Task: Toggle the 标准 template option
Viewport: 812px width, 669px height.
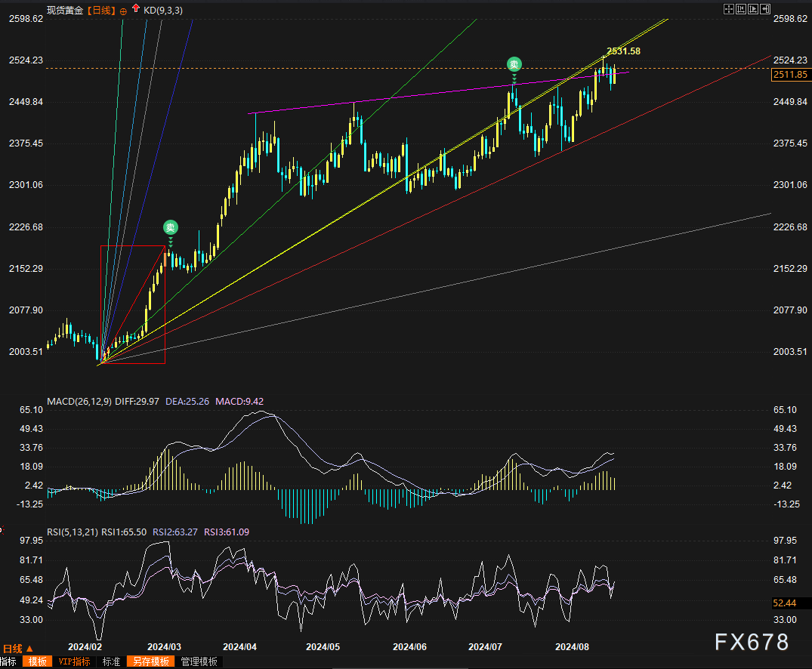Action: (x=111, y=661)
